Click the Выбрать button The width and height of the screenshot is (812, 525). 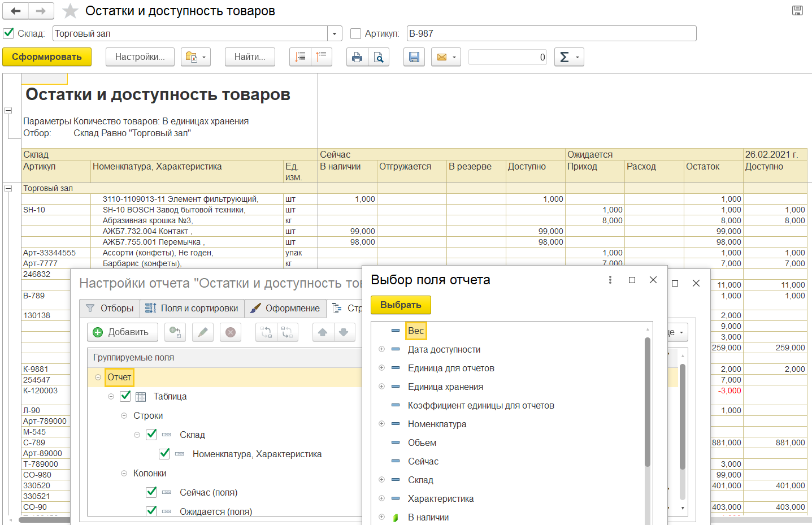401,305
